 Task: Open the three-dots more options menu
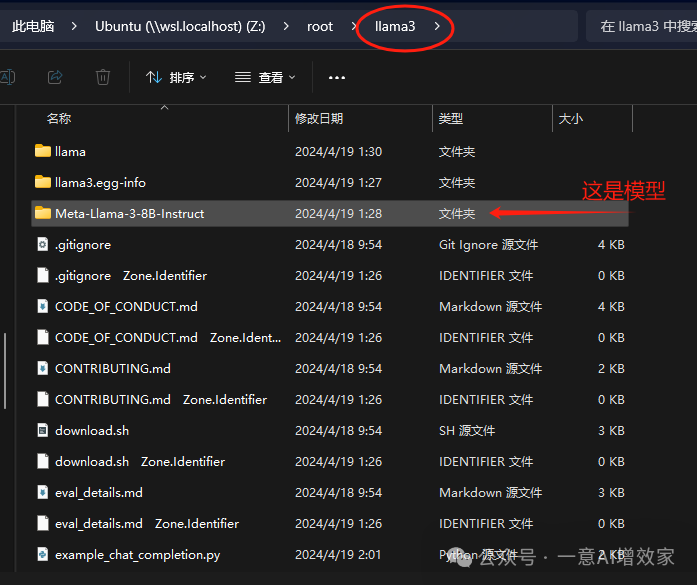[337, 77]
